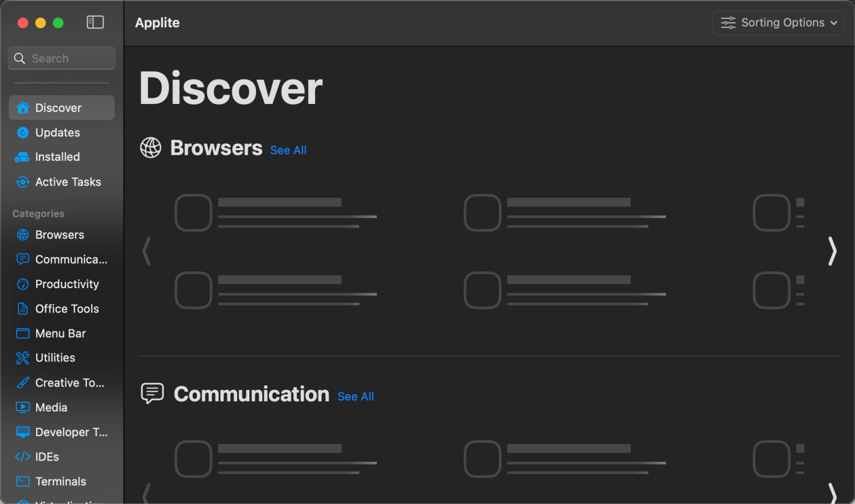
Task: Open Updates via its circular arrow icon
Action: tap(22, 132)
